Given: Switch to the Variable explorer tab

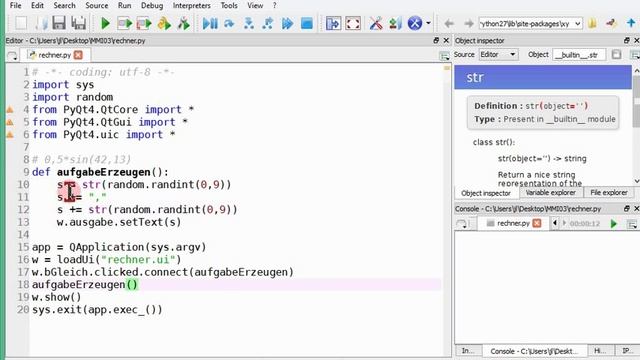Looking at the screenshot, I should (550, 193).
